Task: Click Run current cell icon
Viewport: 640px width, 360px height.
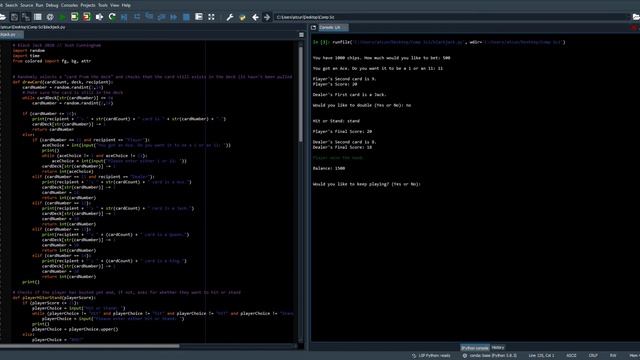Action: point(74,17)
